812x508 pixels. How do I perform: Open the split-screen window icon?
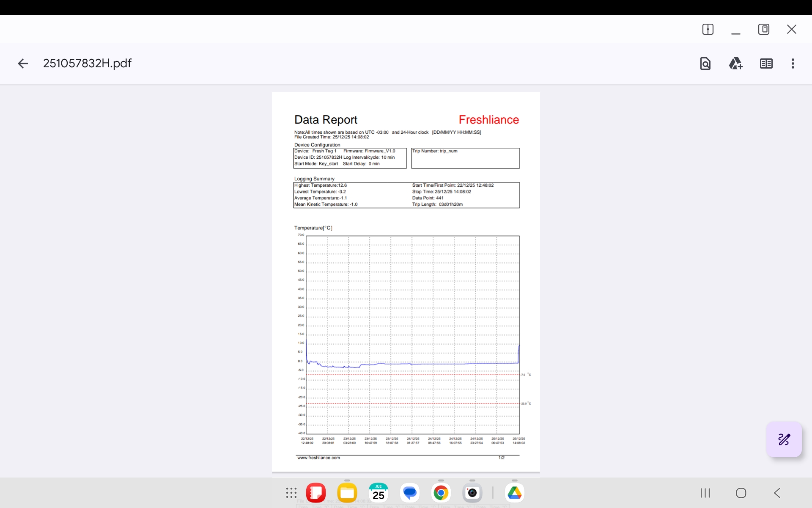[x=708, y=29]
